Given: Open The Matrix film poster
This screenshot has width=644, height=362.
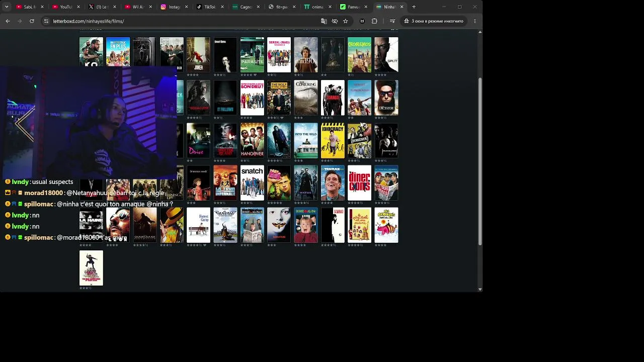Looking at the screenshot, I should [306, 183].
